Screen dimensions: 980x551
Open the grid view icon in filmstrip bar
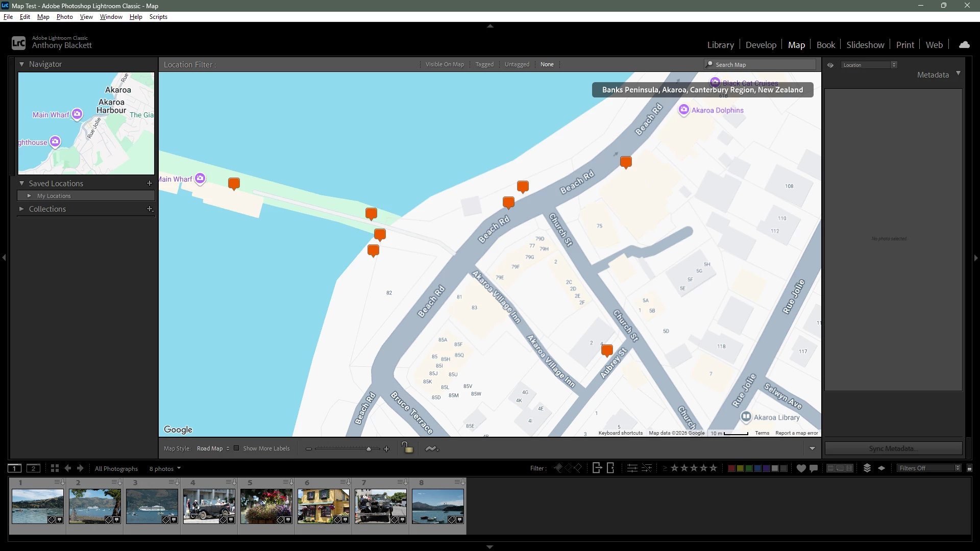pos(55,468)
